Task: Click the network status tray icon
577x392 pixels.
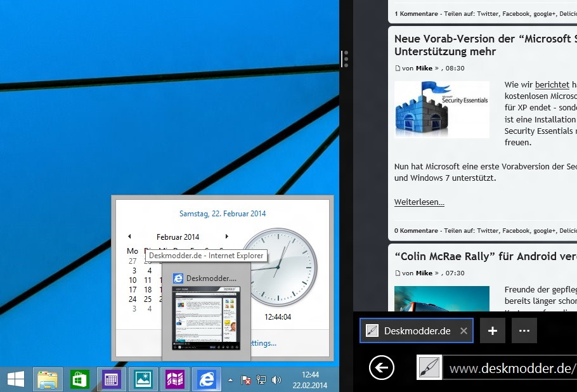Action: click(261, 380)
